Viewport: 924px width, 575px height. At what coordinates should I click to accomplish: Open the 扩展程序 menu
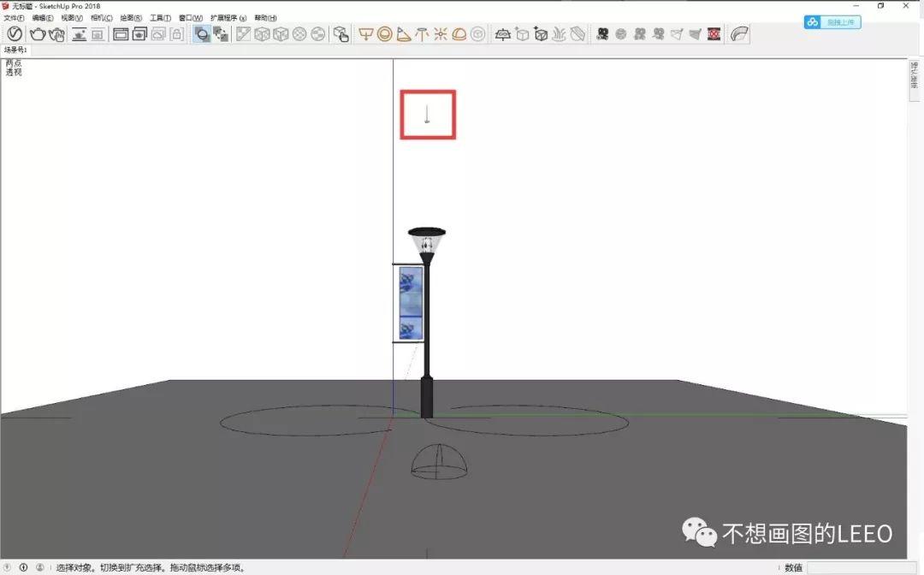[x=228, y=18]
